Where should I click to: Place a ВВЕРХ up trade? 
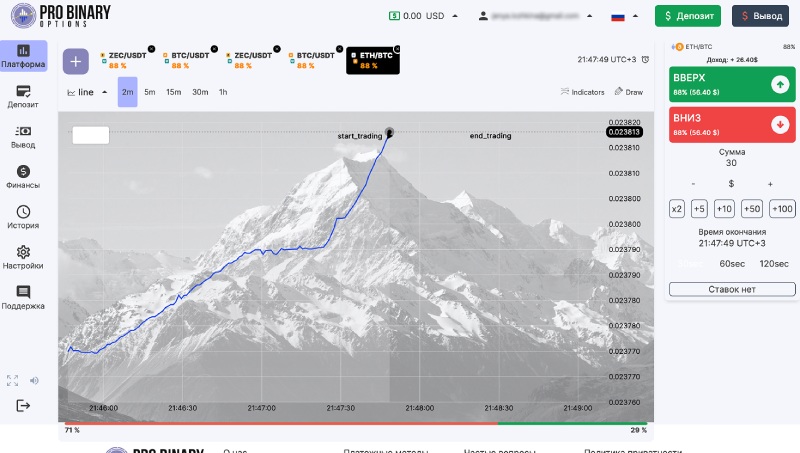pos(732,84)
